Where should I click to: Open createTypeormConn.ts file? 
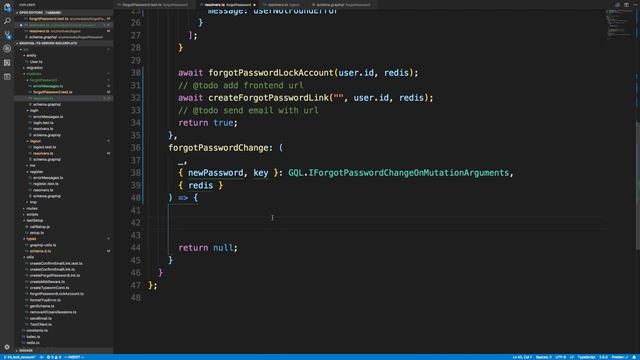click(x=49, y=288)
